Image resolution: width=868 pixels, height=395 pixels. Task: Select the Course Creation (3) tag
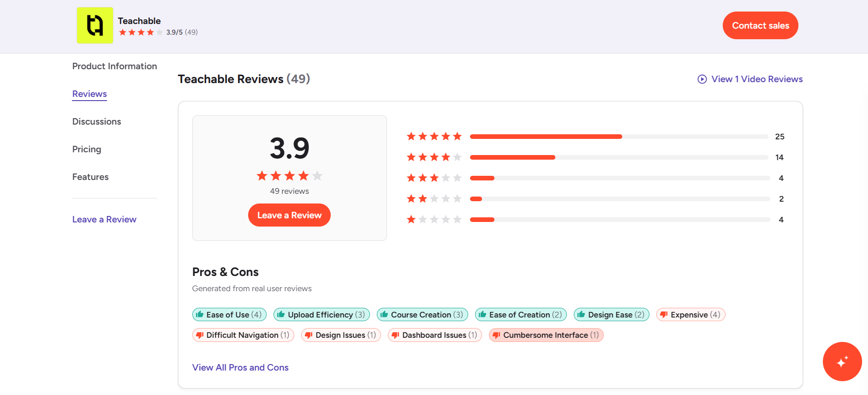[x=422, y=315]
